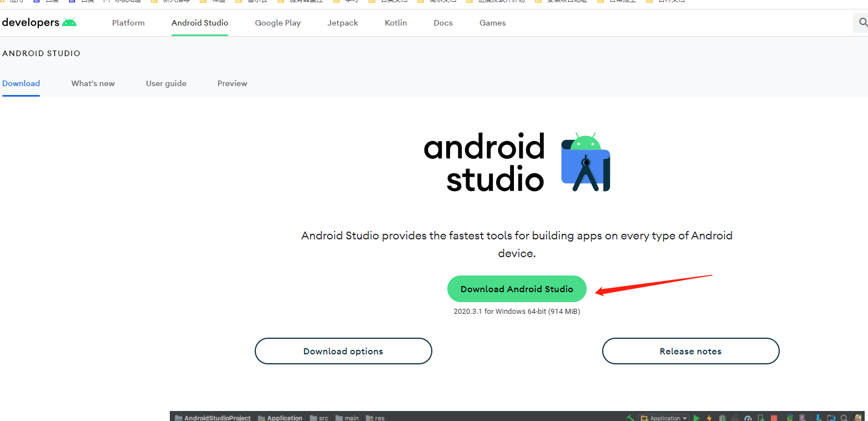
Task: Click the Download options button
Action: pyautogui.click(x=343, y=351)
